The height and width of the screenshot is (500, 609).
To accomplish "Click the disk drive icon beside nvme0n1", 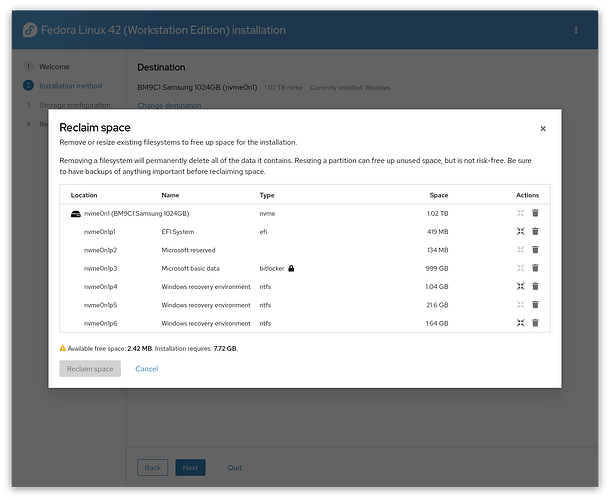I will [76, 214].
